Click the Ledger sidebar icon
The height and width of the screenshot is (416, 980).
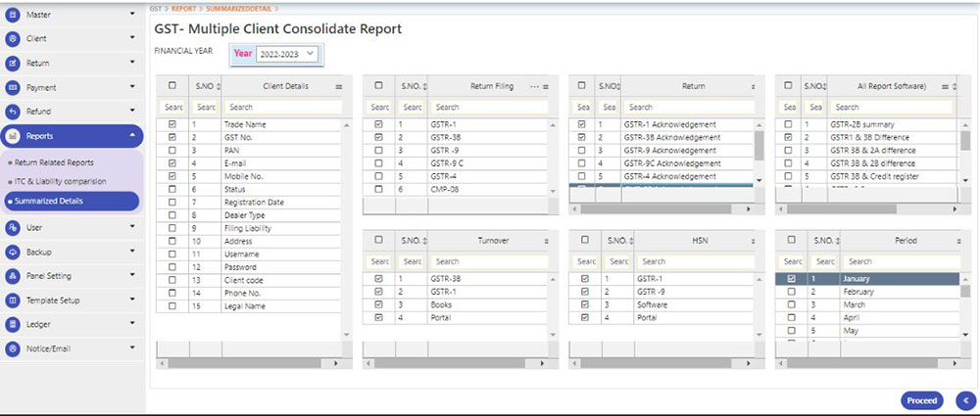(x=13, y=324)
